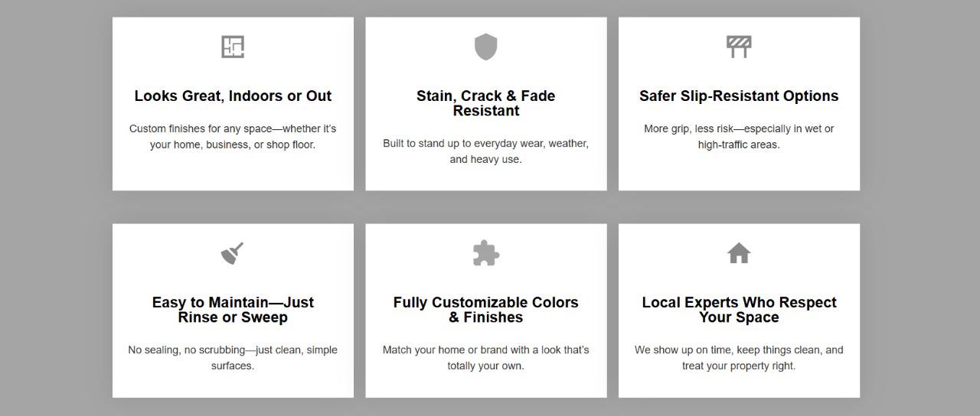Select 'Easy to Maintain—Just Rinse or Sweep' heading
The image size is (980, 416).
(x=233, y=310)
